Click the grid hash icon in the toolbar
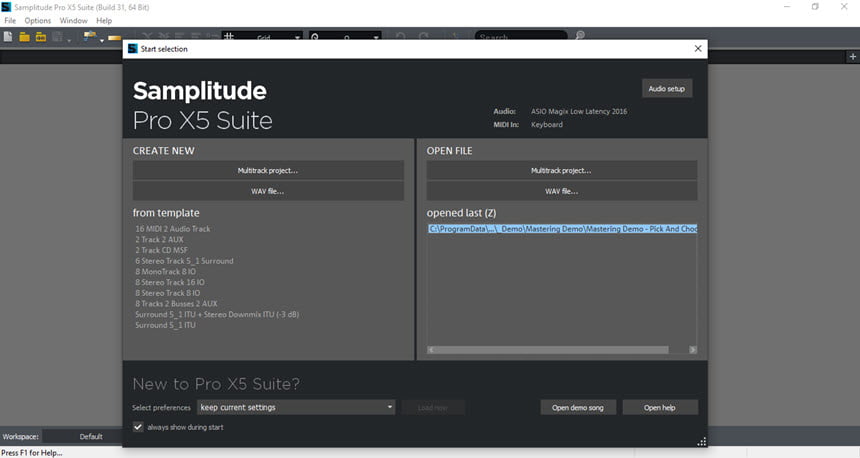Screen dimensions: 860x458 coord(229,36)
